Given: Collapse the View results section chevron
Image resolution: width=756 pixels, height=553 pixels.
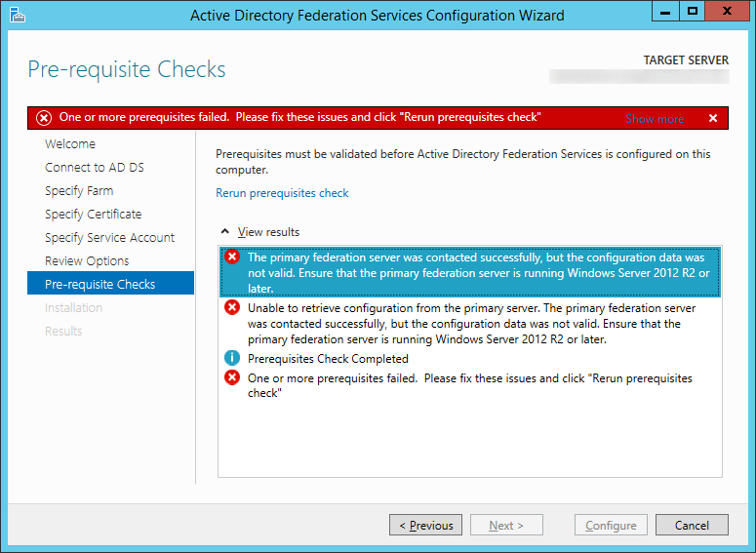Looking at the screenshot, I should coord(224,231).
